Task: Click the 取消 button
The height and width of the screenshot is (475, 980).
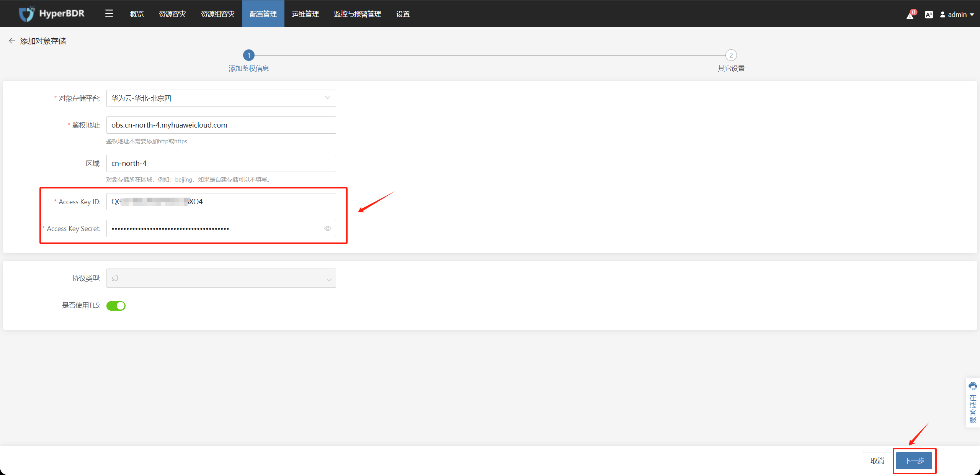Action: pyautogui.click(x=877, y=460)
